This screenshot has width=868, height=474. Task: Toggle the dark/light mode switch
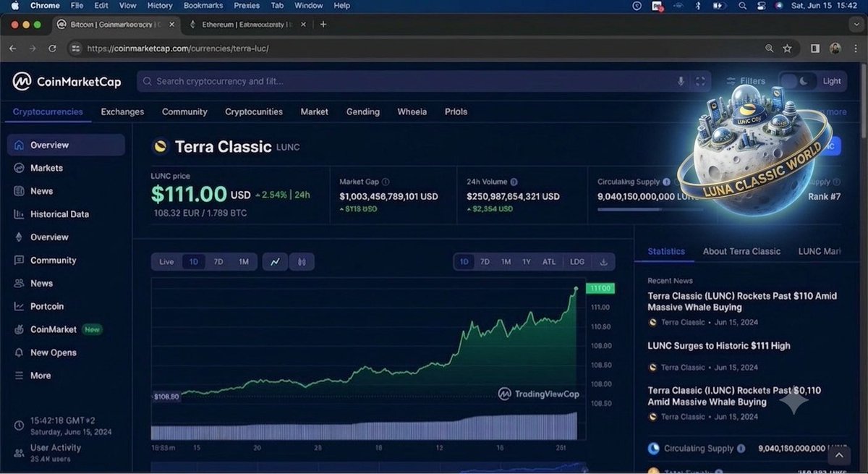tap(799, 81)
